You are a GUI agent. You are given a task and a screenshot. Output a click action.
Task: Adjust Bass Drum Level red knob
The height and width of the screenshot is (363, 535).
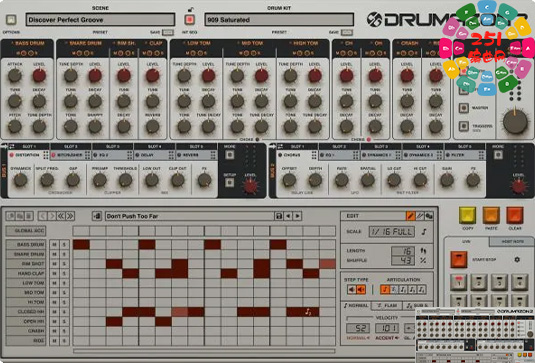point(39,75)
